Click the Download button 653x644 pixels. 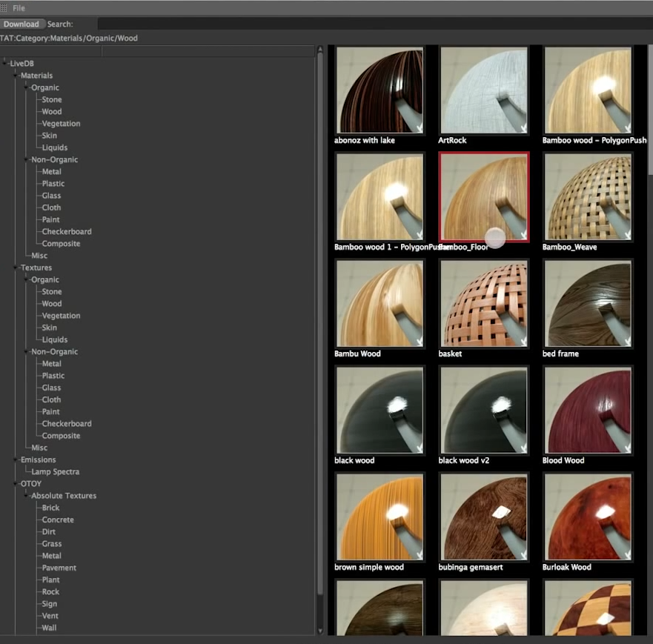(x=21, y=24)
